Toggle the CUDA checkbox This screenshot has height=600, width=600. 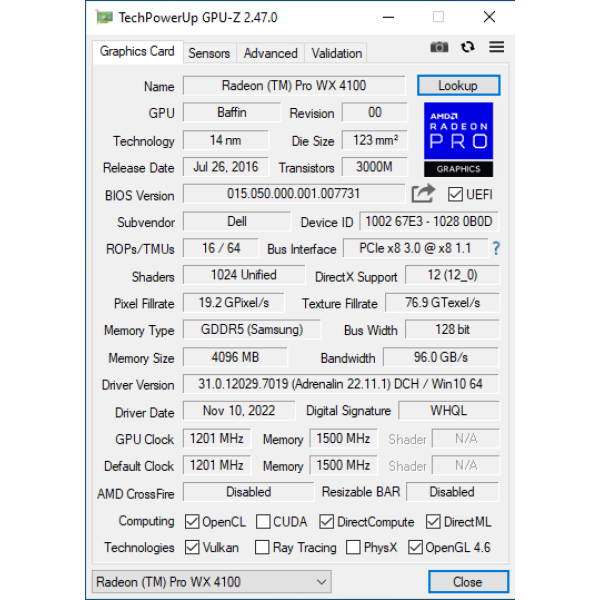point(263,522)
